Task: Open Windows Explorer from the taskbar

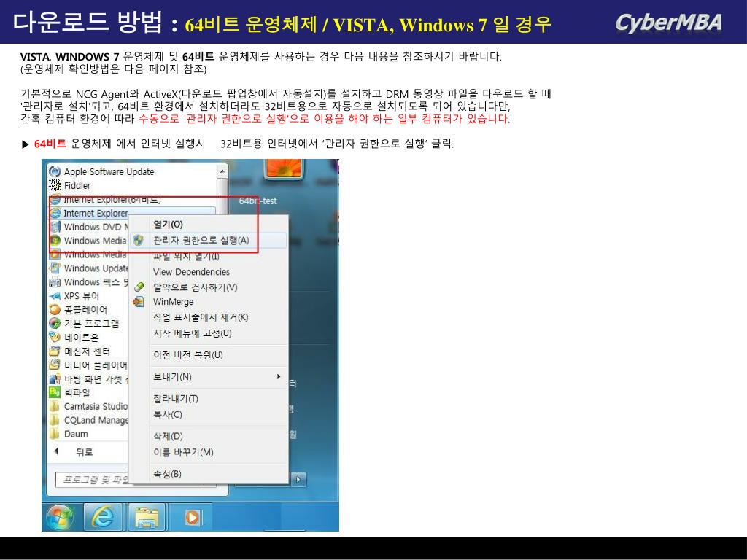Action: click(146, 517)
